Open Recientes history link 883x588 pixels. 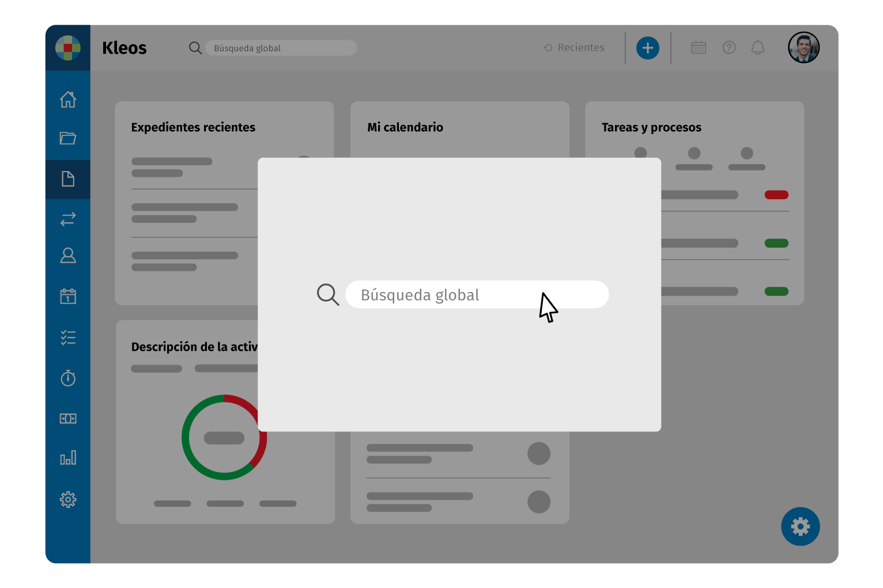575,48
